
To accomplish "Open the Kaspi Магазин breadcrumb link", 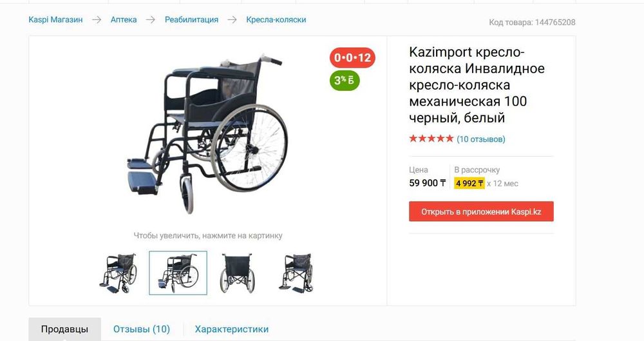I will (55, 20).
